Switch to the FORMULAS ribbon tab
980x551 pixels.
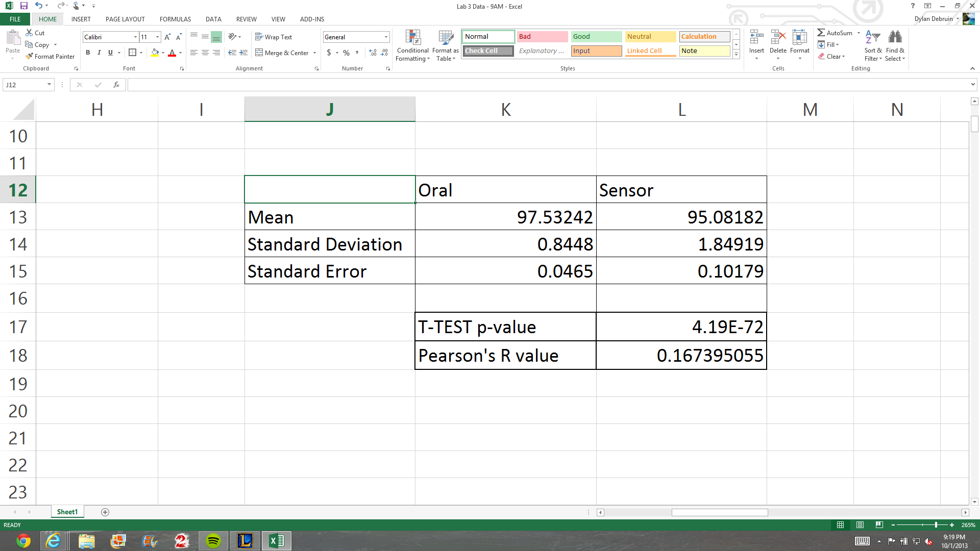click(175, 19)
